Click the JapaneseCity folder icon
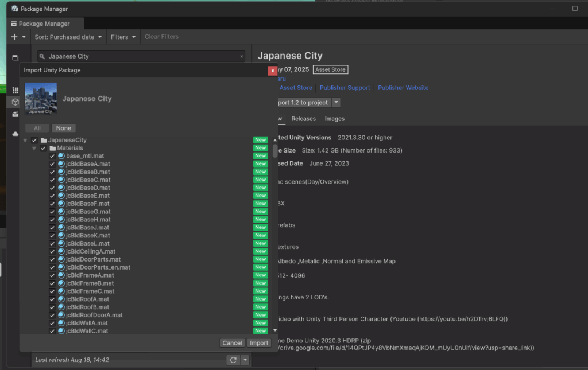Screen dimensions: 588x370 (x=44, y=140)
